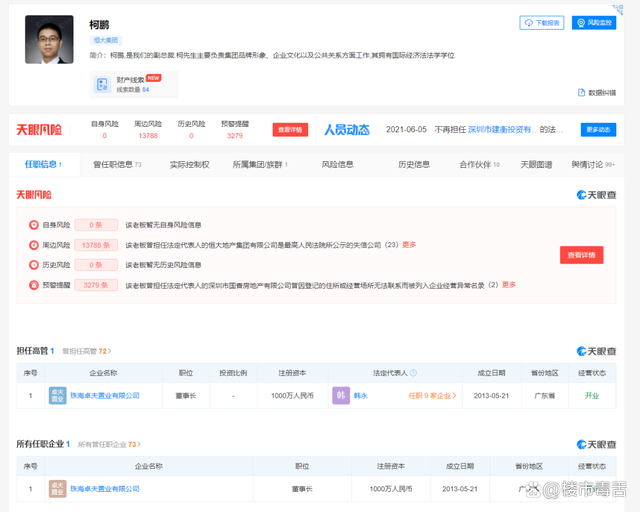Screen dimensions: 640x512
Task: Expand 任职 9 家企业 link
Action: pos(432,395)
